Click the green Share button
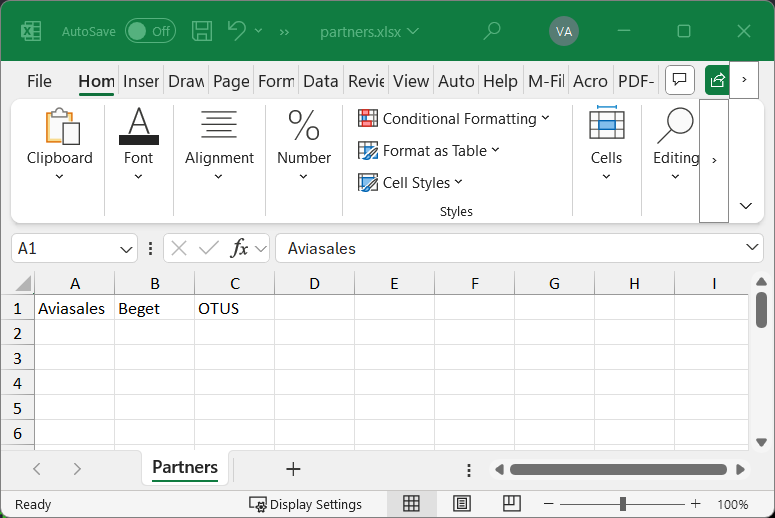Screen dimensions: 775x518 tap(717, 80)
